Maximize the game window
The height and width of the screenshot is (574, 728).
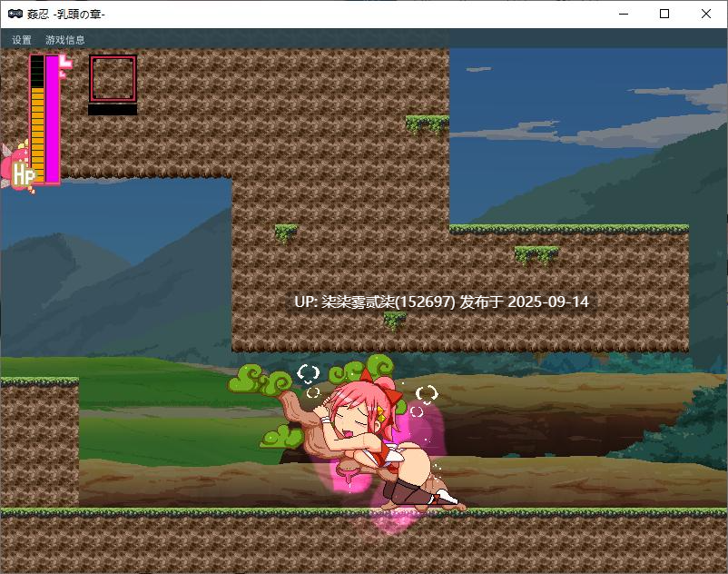click(x=664, y=14)
